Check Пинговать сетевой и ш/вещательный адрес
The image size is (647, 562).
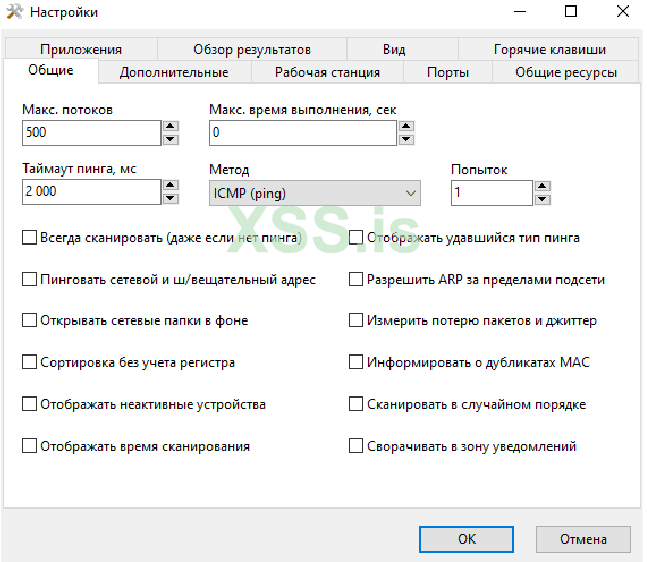click(x=29, y=279)
